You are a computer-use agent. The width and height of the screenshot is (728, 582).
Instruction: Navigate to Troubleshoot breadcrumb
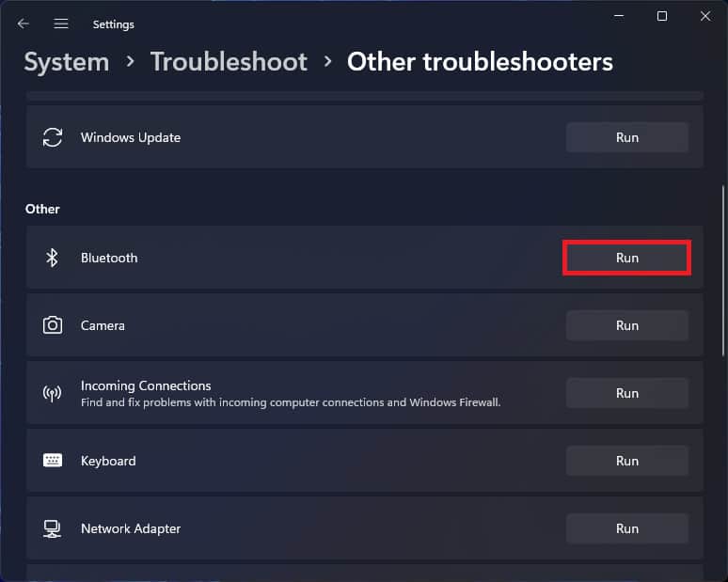coord(229,62)
